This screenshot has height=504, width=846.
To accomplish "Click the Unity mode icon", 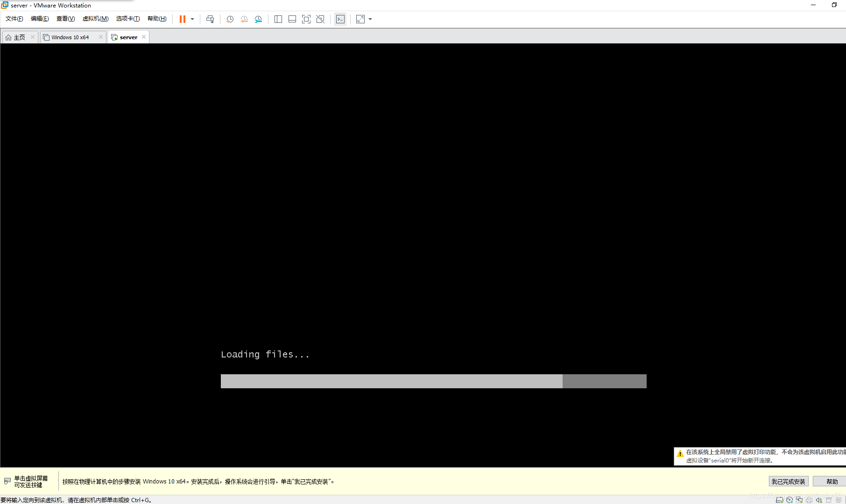I will click(x=320, y=19).
